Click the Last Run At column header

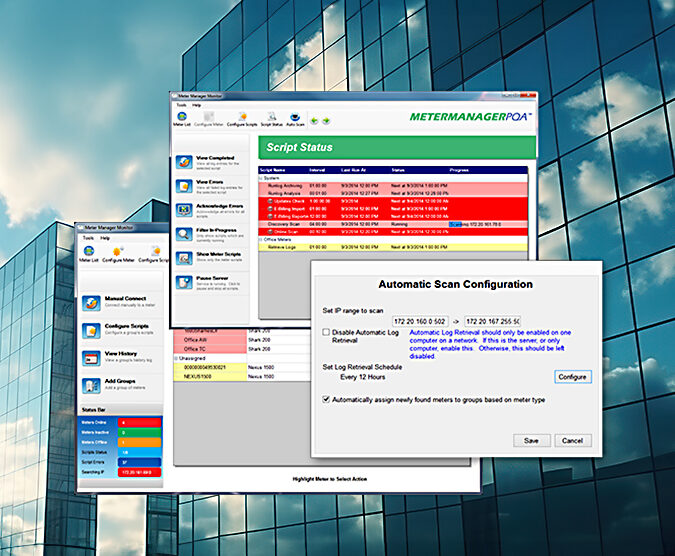point(353,170)
